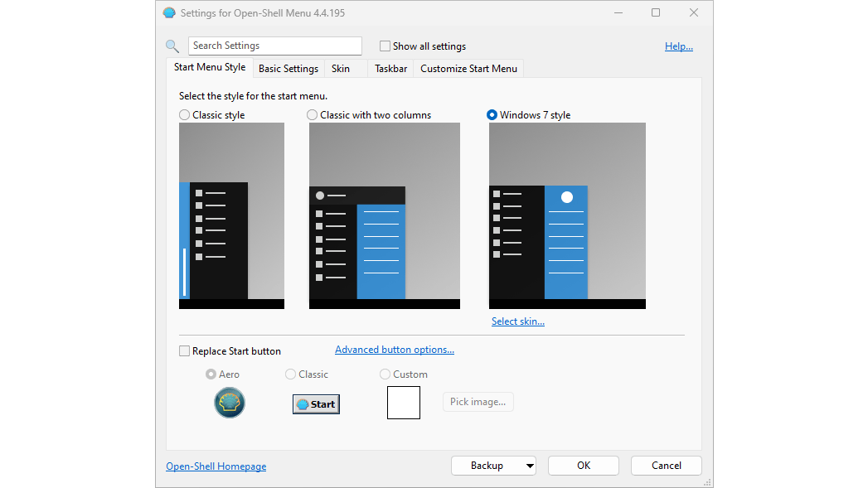This screenshot has height=488, width=868.
Task: Switch to the Start Menu Style tab
Action: point(210,67)
